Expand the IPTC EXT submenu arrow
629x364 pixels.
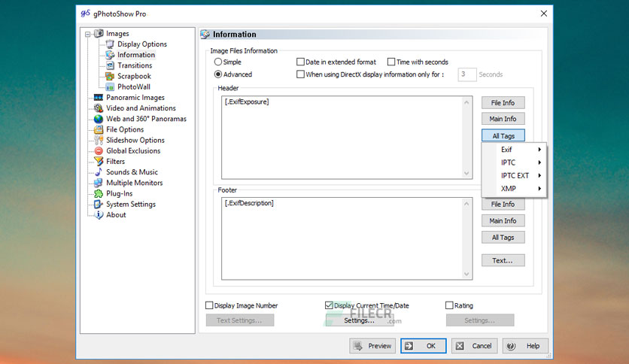click(539, 175)
